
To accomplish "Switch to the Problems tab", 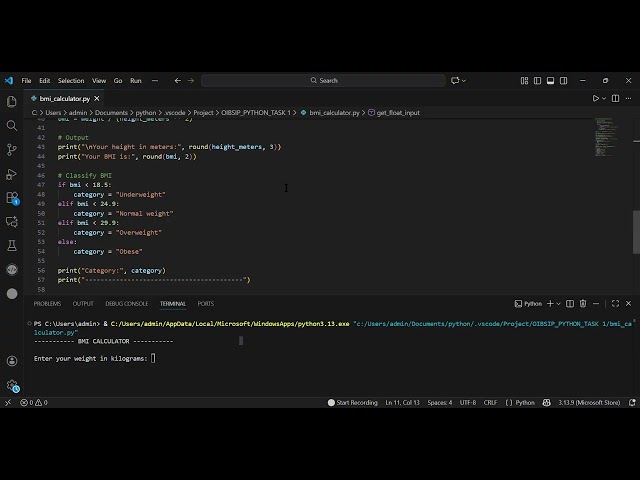I will 47,303.
